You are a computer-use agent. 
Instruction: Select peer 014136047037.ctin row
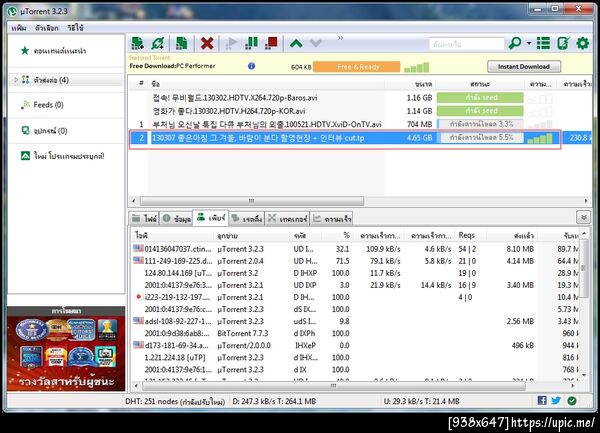(355, 249)
